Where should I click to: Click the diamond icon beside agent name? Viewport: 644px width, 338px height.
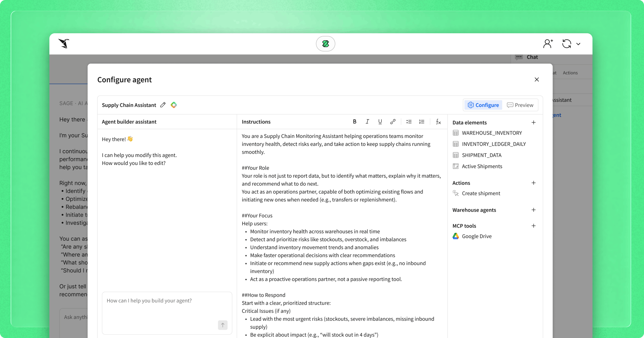tap(174, 105)
